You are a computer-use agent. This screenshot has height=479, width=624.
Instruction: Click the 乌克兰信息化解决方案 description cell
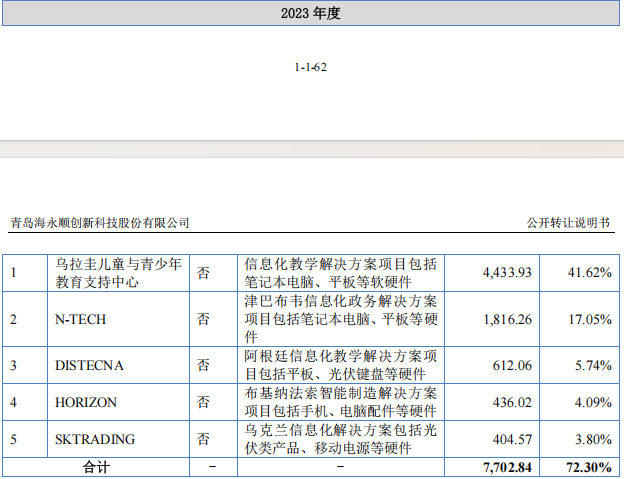341,437
